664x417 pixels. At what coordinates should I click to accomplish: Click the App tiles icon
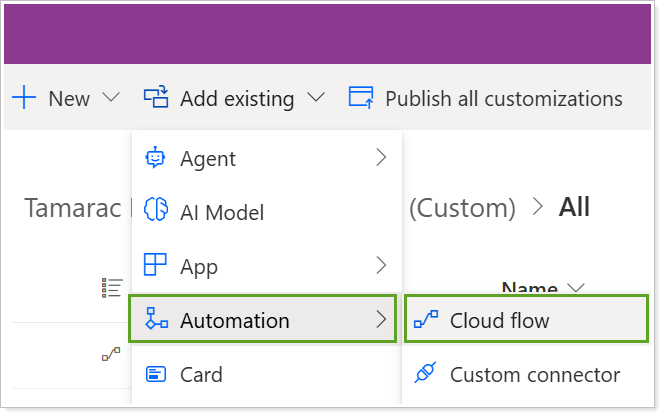[x=156, y=266]
